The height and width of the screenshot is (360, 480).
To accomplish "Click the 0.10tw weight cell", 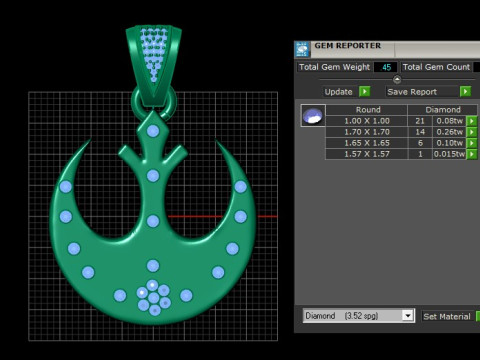I will tap(449, 143).
